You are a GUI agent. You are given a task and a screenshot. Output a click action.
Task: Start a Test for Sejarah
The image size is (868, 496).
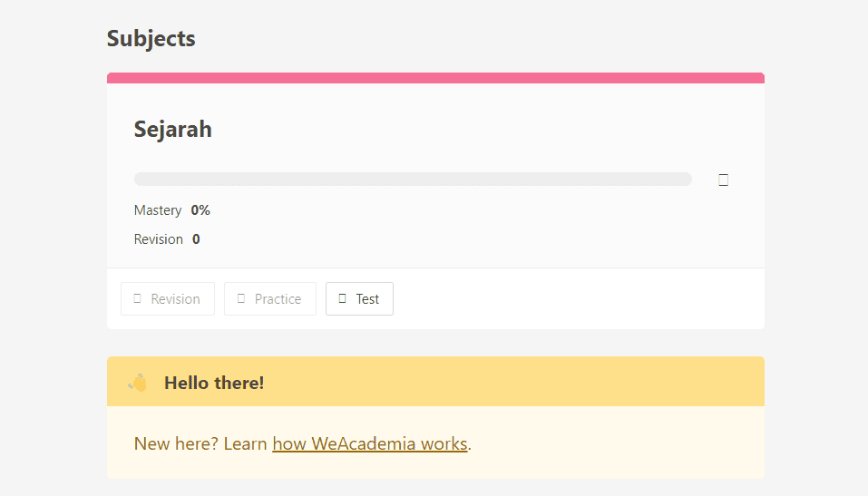(x=359, y=299)
